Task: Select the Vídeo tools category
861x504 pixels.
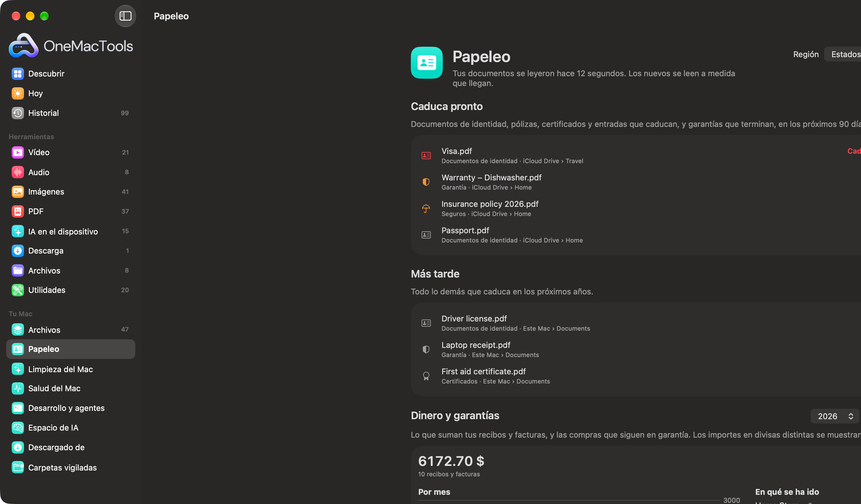Action: click(70, 152)
